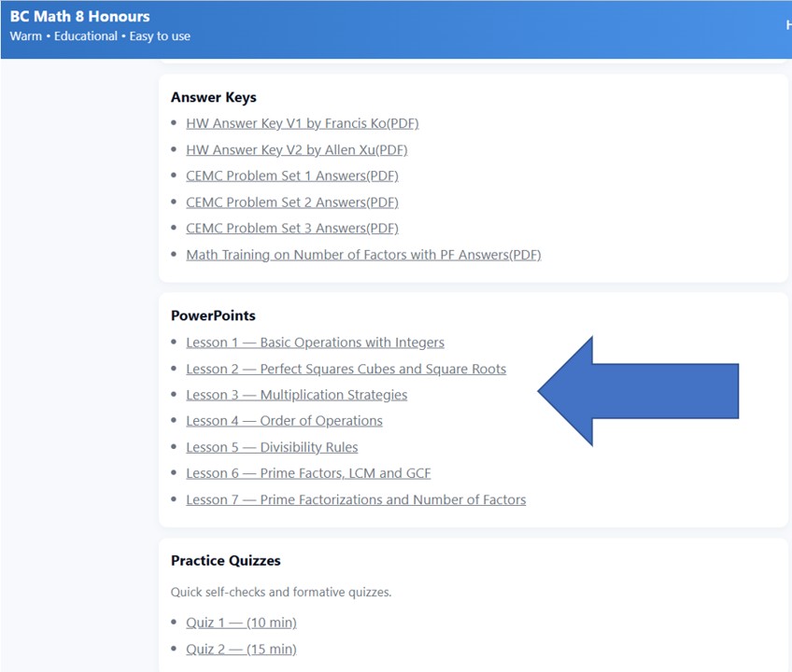Open Lesson 1 Basic Operations with Integers

pos(315,343)
